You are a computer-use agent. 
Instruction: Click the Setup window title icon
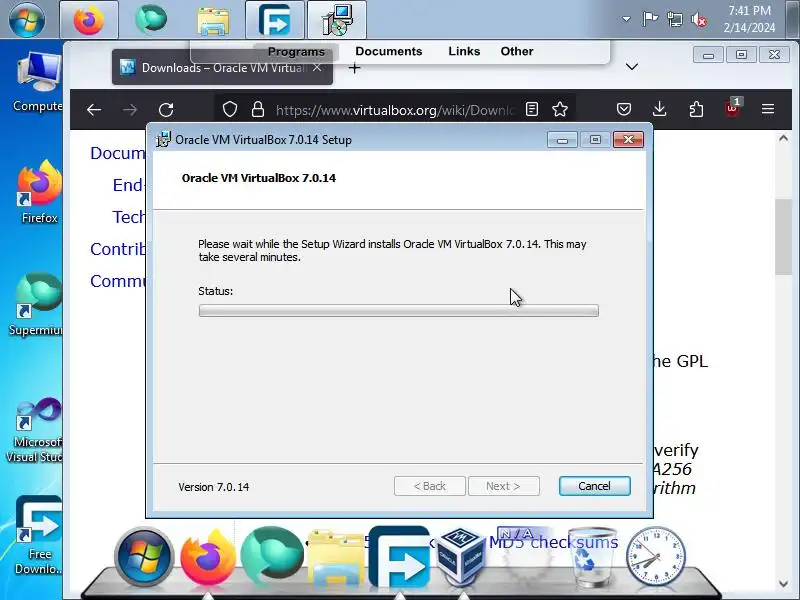tap(163, 139)
